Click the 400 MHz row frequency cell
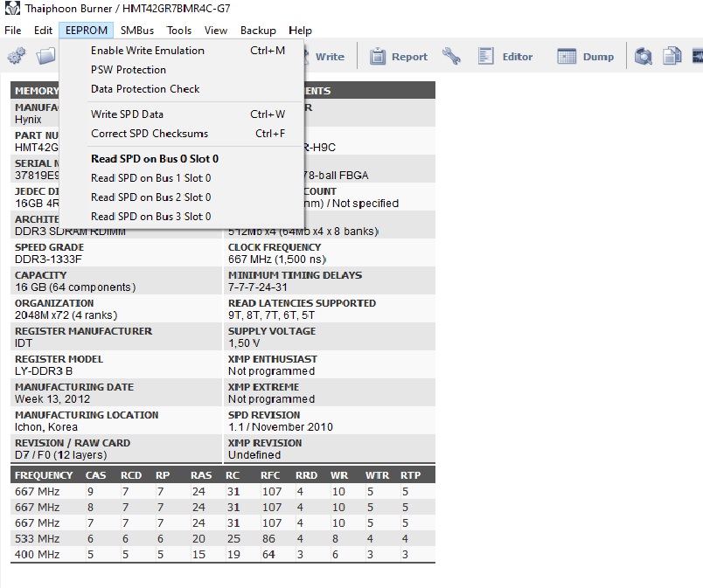Screen dimensions: 703x588 point(37,555)
